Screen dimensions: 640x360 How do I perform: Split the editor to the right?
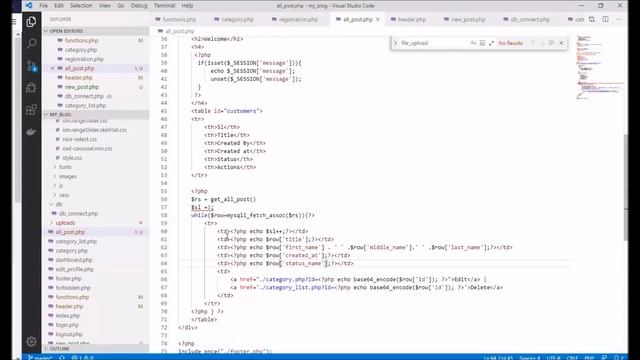606,19
